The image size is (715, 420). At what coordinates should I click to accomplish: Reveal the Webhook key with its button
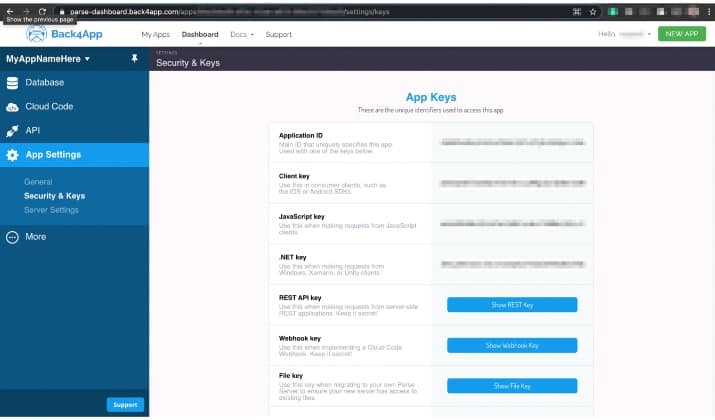coord(512,345)
